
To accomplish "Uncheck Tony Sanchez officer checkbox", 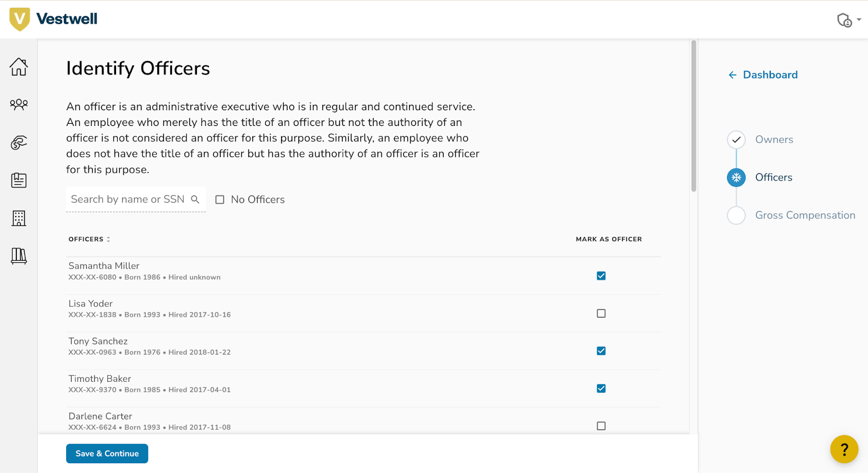I will coord(601,351).
